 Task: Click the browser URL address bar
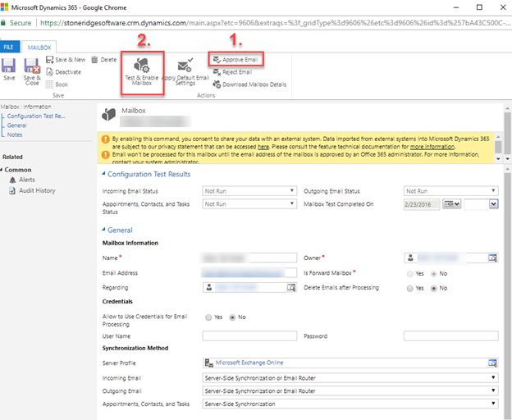pos(274,23)
